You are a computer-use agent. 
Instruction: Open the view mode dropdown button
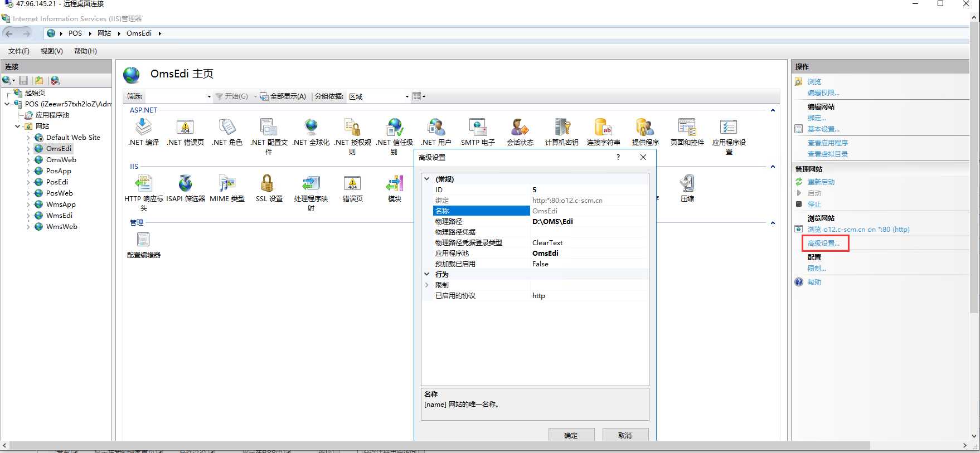pos(419,96)
